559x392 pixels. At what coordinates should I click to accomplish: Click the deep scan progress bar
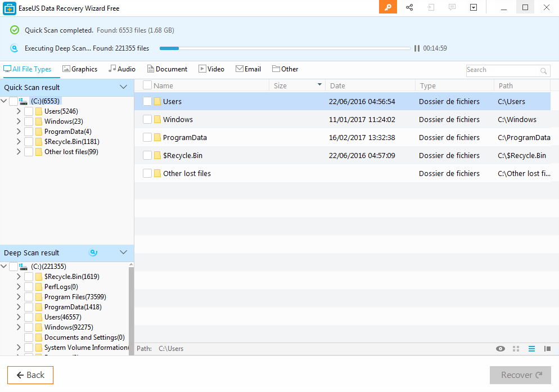click(285, 48)
